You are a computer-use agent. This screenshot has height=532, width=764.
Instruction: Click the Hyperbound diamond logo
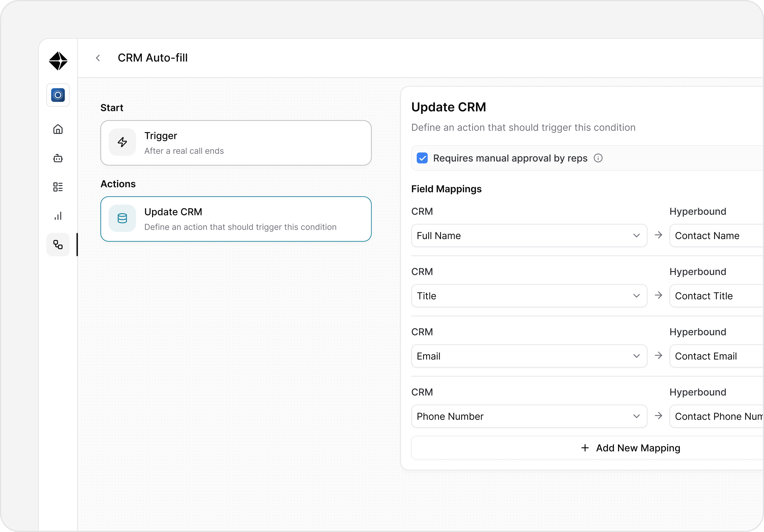(x=58, y=61)
